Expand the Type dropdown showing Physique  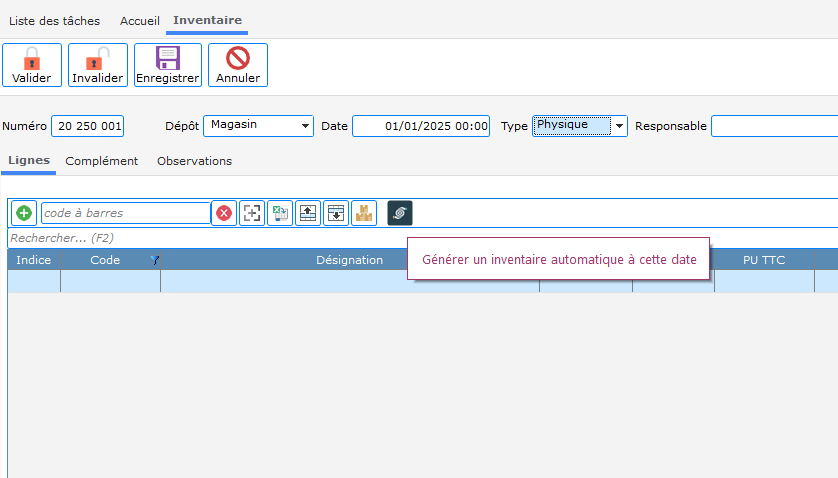580,126
